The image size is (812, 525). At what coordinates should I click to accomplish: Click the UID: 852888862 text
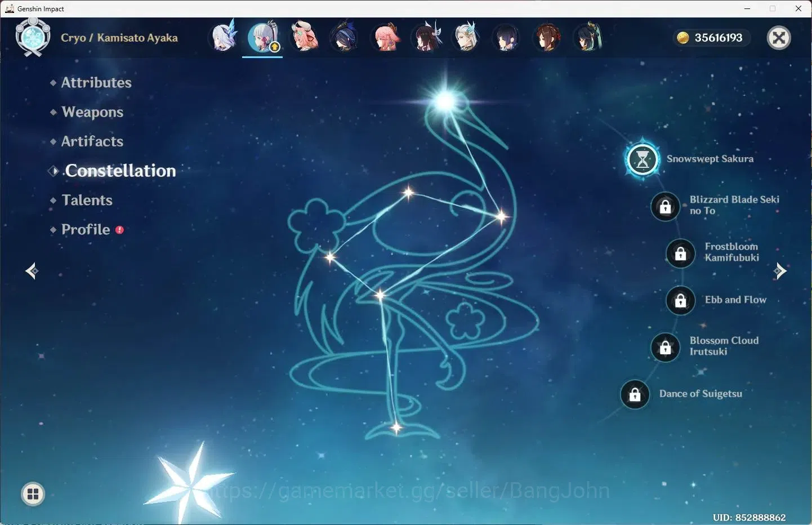point(749,517)
